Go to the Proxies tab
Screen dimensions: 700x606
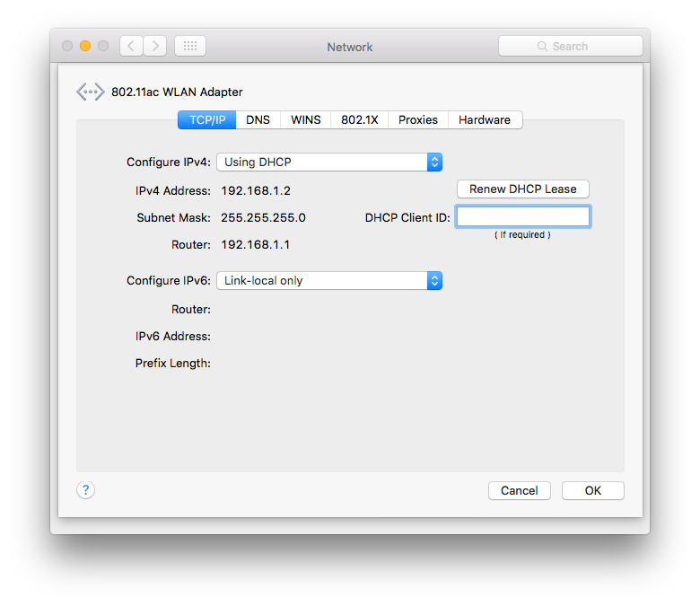418,120
